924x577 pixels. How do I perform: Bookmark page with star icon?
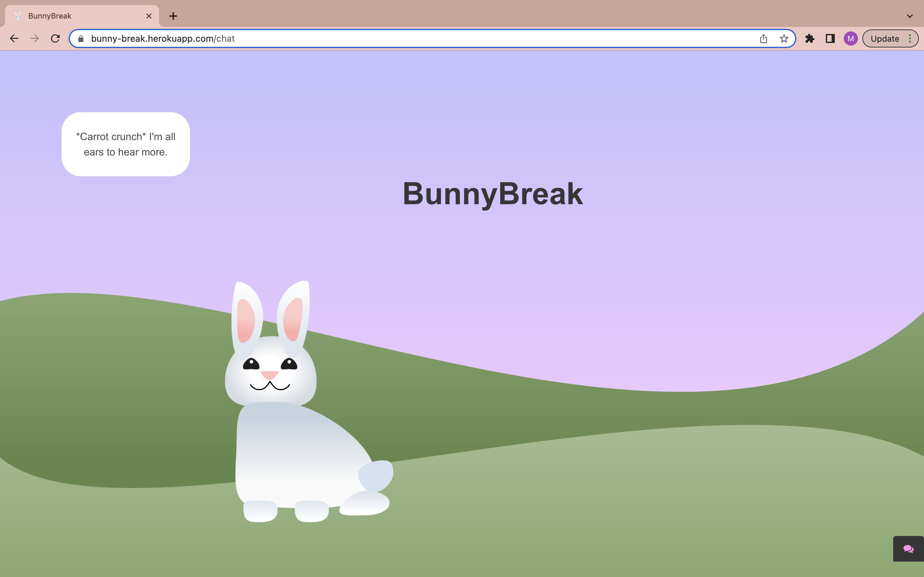tap(784, 38)
